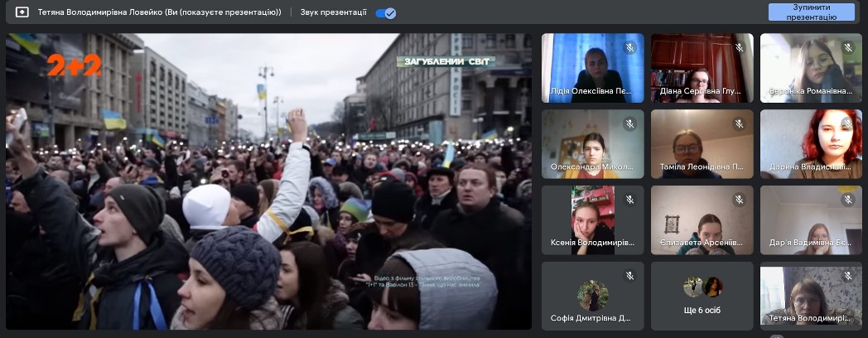
Task: Click muted mic icon on Олександра tile
Action: click(629, 123)
